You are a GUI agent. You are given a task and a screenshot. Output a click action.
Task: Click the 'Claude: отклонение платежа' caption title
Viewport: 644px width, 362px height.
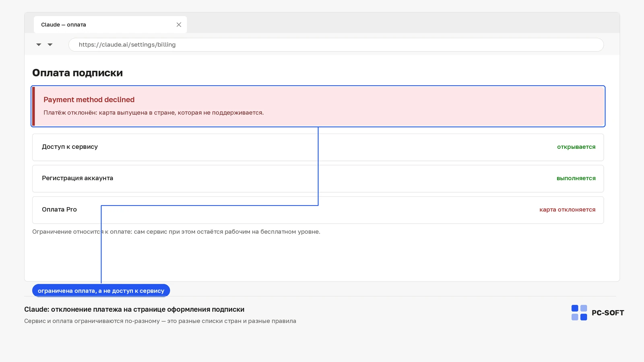point(134,309)
